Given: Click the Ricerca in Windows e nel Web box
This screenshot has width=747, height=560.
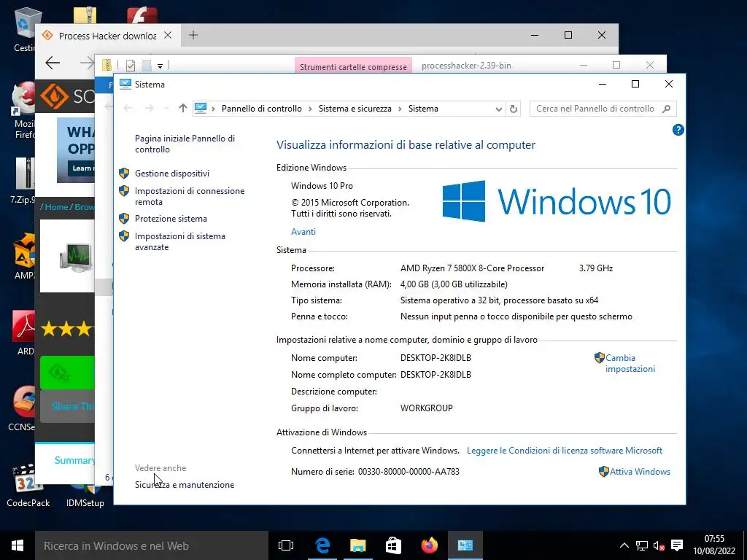Looking at the screenshot, I should point(152,545).
